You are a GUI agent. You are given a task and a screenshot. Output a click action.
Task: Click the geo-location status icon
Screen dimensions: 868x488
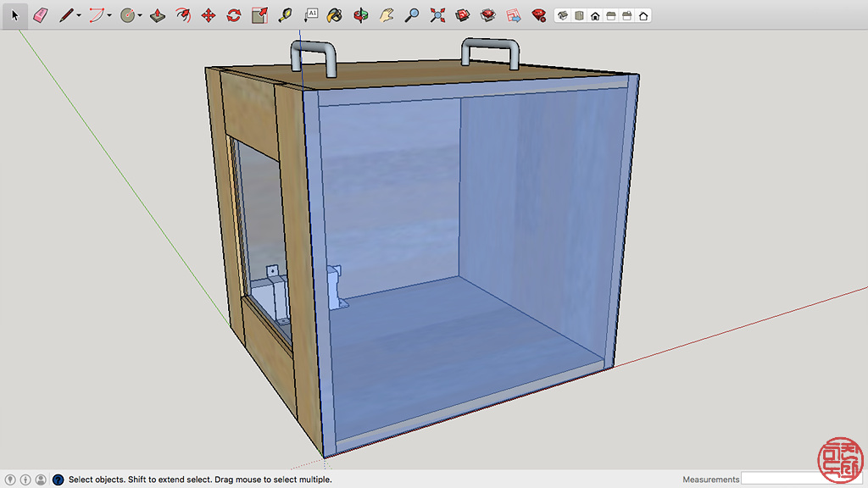[x=10, y=480]
